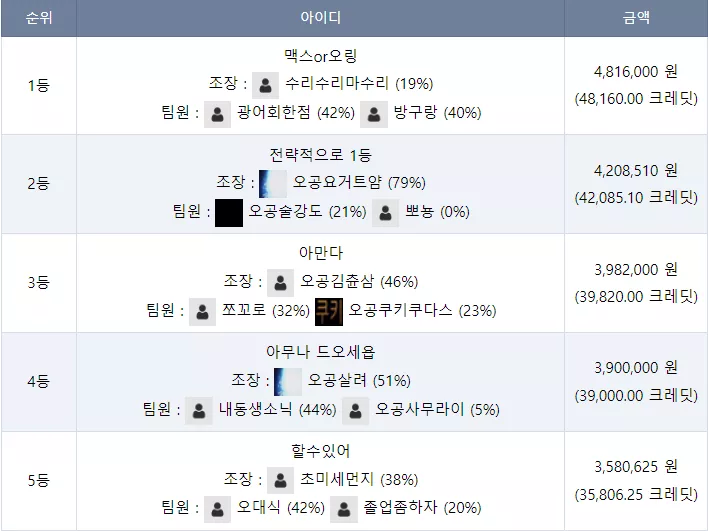
Task: Click the avatar icon beside 오공사무라이
Action: pos(355,411)
